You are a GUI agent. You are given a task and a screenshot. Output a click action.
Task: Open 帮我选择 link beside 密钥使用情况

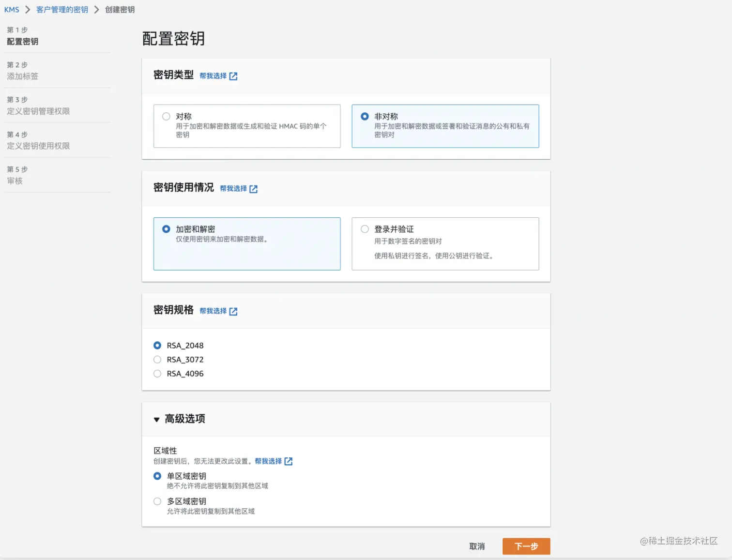[233, 189]
